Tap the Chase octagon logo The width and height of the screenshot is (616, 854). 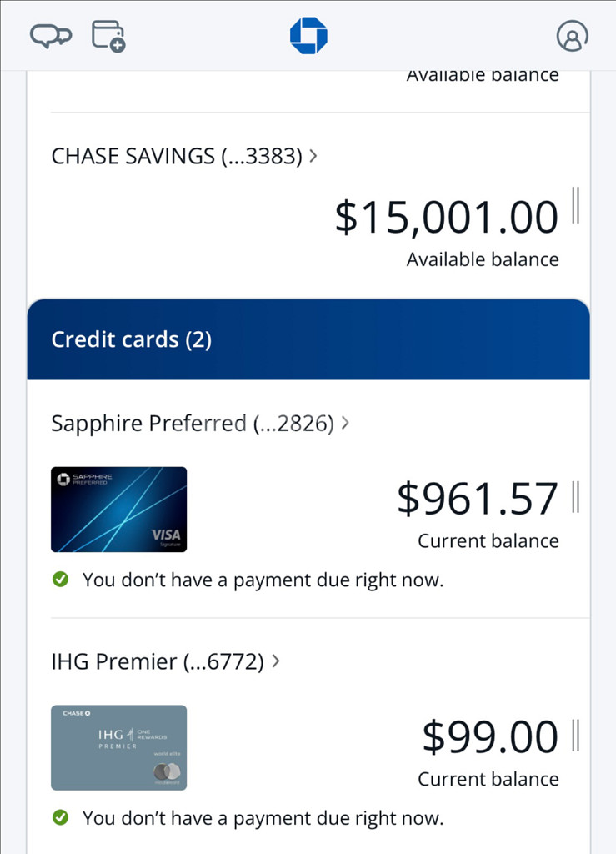[x=308, y=35]
